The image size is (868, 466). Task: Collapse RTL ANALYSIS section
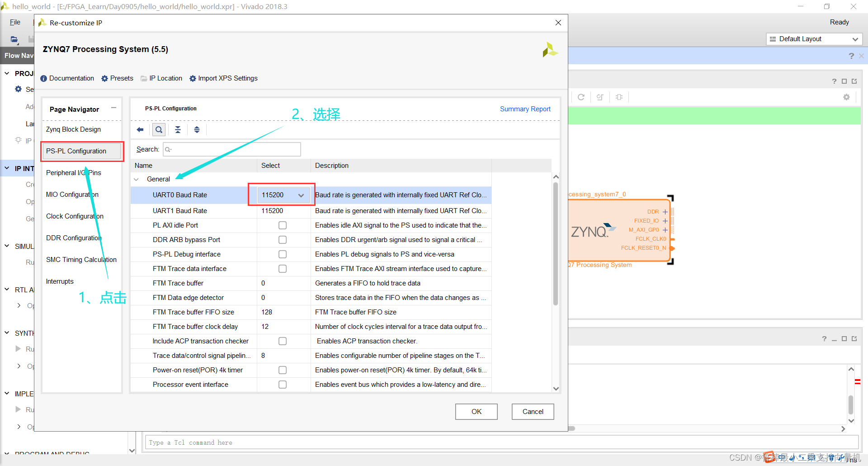(7, 290)
